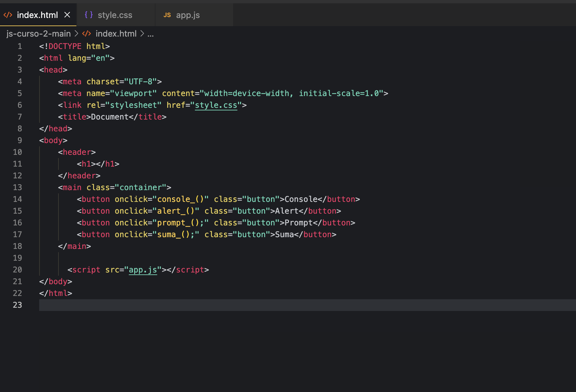Click the JS icon on app.js tab
The height and width of the screenshot is (392, 576).
pyautogui.click(x=167, y=15)
